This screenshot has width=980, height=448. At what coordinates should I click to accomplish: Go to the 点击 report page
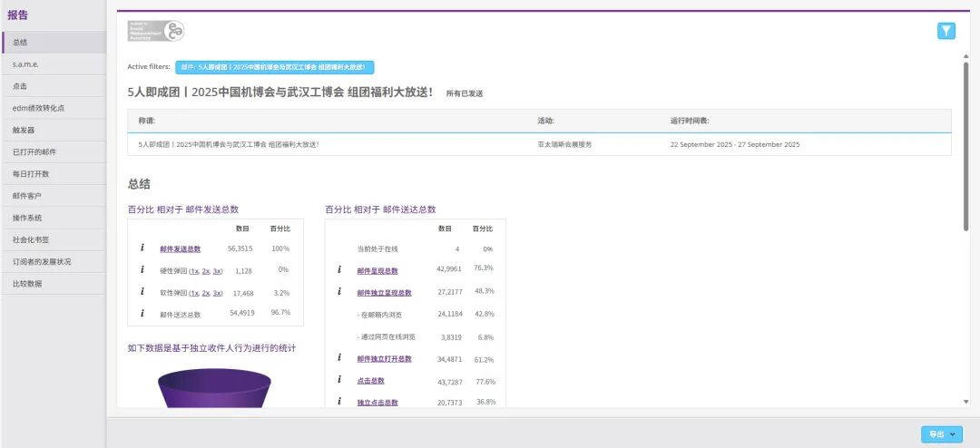tap(20, 86)
